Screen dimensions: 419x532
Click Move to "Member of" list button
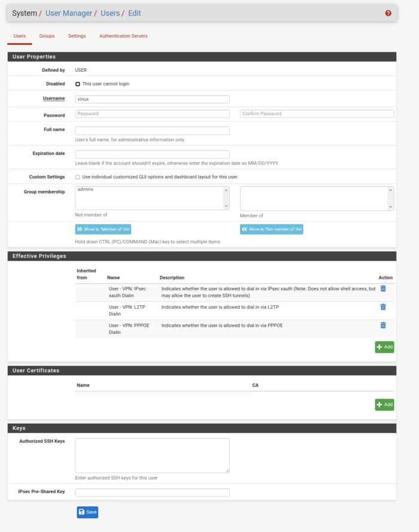103,229
